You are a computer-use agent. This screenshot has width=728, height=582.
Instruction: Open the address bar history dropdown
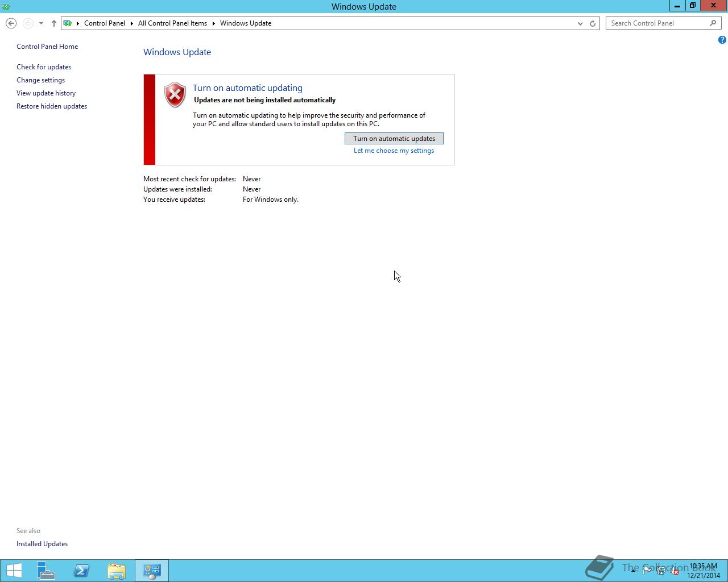[580, 23]
